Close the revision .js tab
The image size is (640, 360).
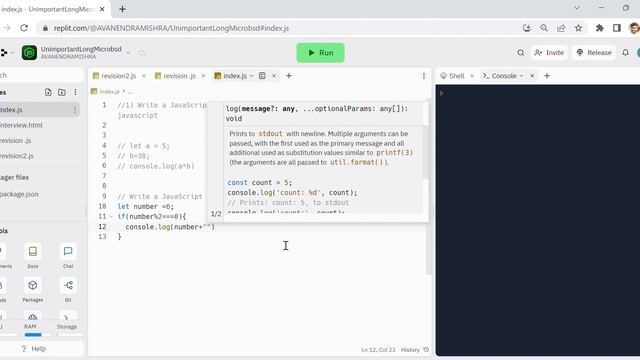point(203,76)
